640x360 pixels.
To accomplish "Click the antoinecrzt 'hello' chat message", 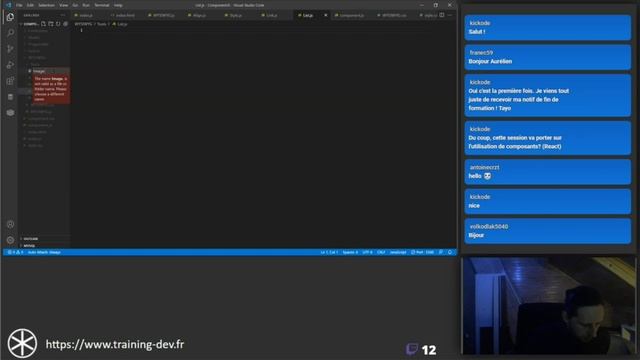I will (547, 172).
